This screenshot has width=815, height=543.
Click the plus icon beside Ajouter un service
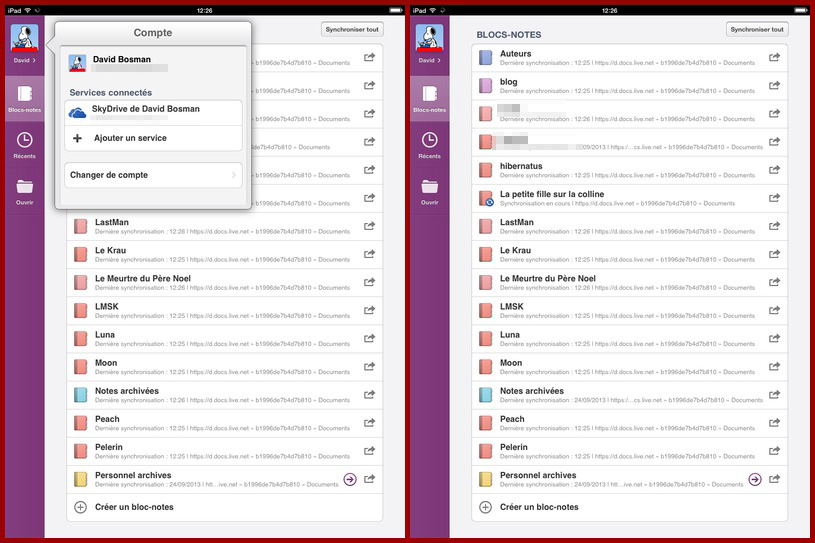coord(77,138)
